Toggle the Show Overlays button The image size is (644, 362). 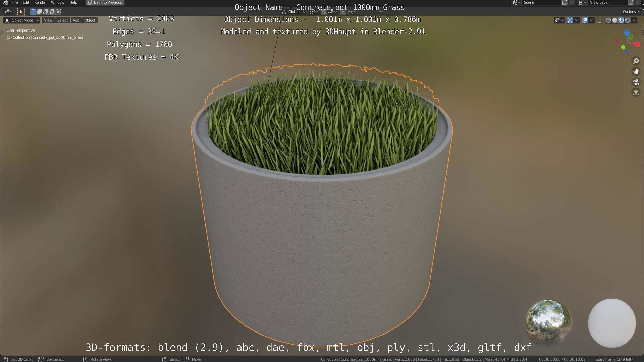point(585,20)
